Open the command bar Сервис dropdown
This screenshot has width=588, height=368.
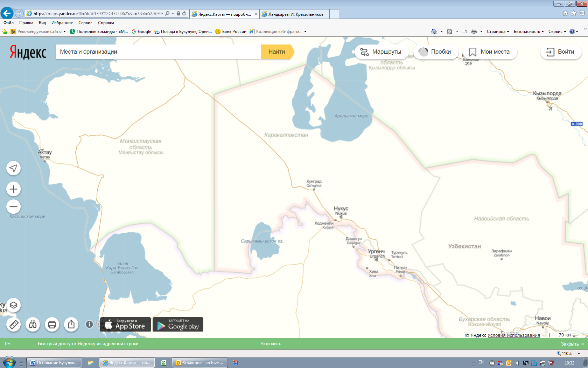[557, 32]
